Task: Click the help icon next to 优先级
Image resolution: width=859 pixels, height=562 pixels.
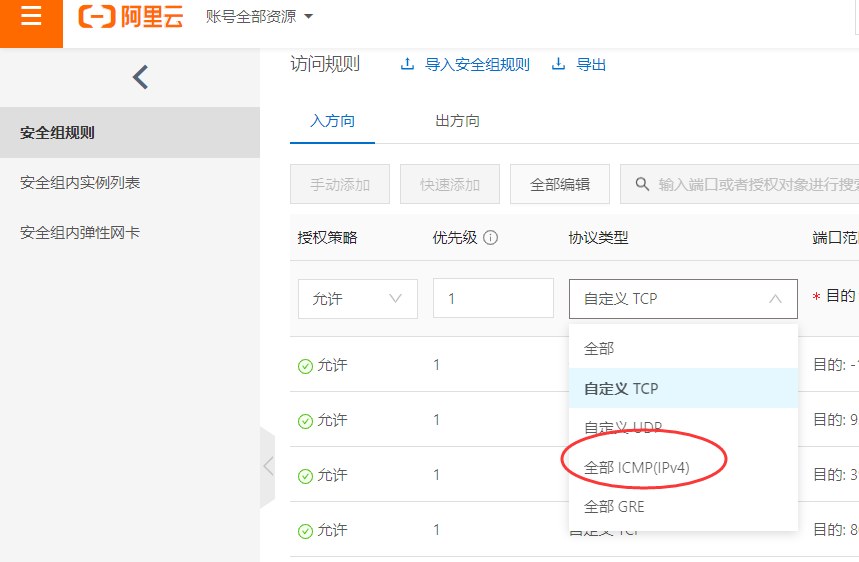Action: click(x=491, y=238)
